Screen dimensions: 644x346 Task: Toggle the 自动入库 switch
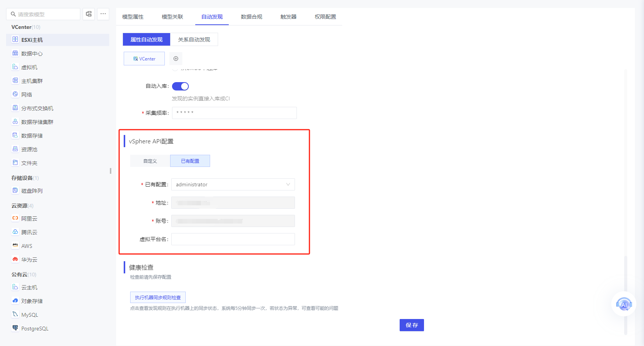click(x=180, y=86)
